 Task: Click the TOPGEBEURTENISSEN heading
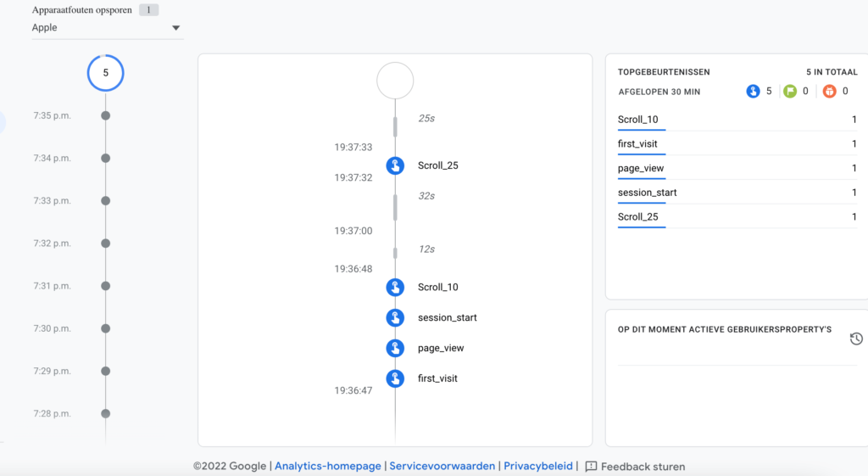coord(664,72)
